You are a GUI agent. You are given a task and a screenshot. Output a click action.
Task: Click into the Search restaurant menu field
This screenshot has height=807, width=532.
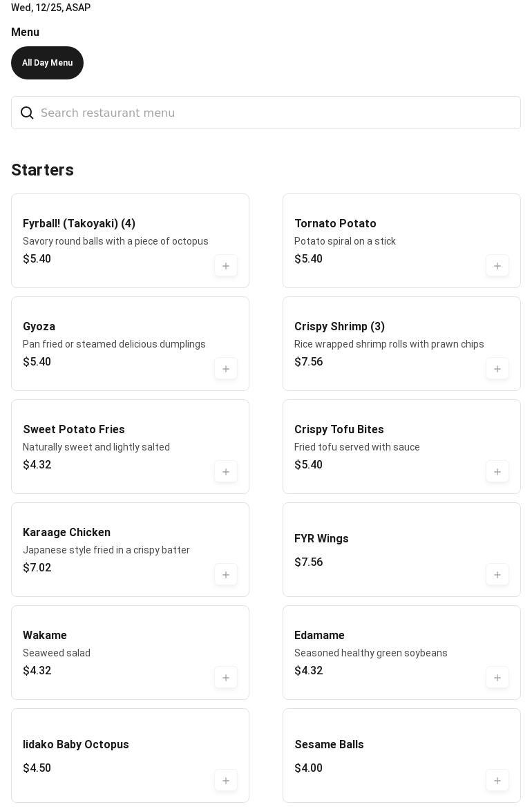(x=276, y=113)
